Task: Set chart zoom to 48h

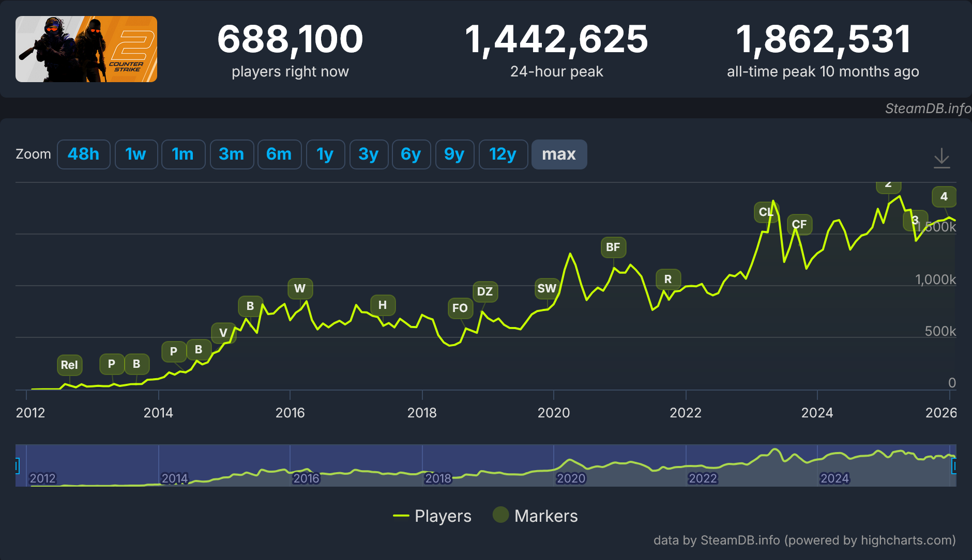Action: click(83, 154)
